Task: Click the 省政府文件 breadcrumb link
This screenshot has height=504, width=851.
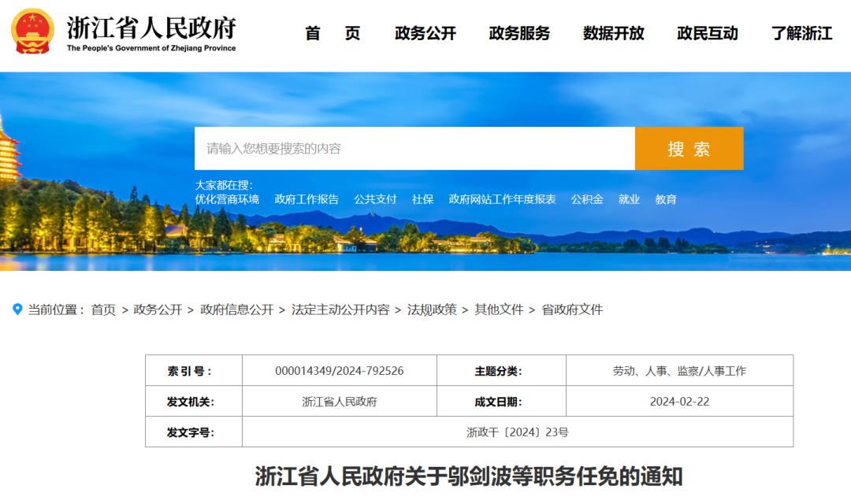Action: pyautogui.click(x=572, y=310)
